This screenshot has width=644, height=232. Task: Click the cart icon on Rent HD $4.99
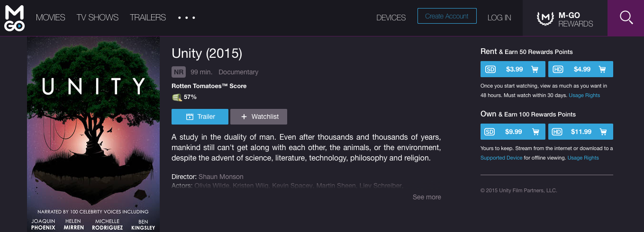tap(602, 69)
